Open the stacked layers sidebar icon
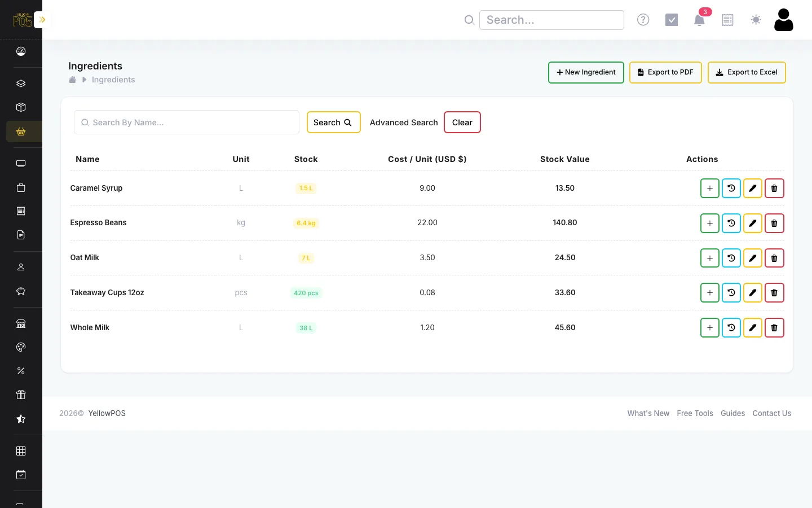 [x=21, y=84]
